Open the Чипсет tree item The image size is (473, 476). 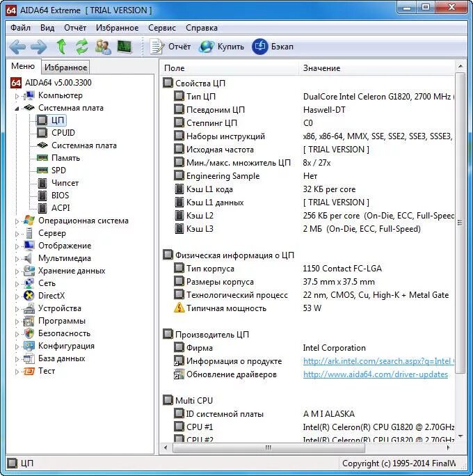pos(65,183)
